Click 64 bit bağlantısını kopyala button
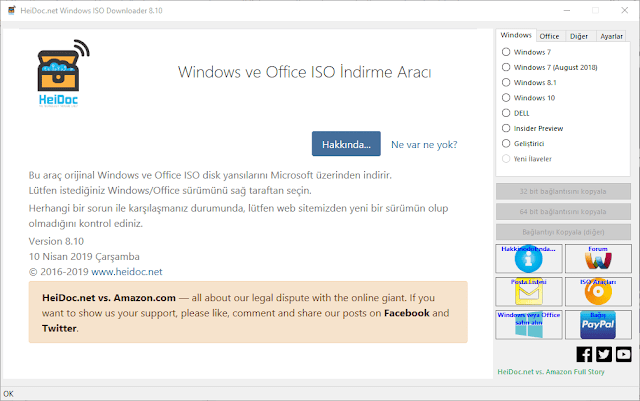Viewport: 640px width, 401px height. [x=563, y=212]
